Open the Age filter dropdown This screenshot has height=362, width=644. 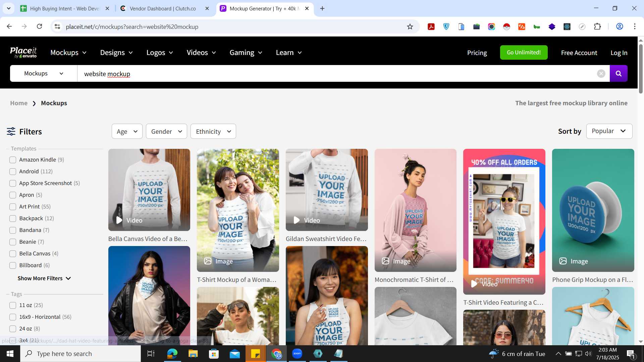pos(127,131)
